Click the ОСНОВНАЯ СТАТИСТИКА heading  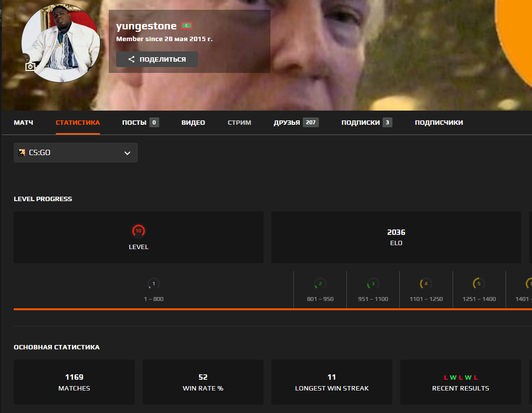[x=57, y=347]
